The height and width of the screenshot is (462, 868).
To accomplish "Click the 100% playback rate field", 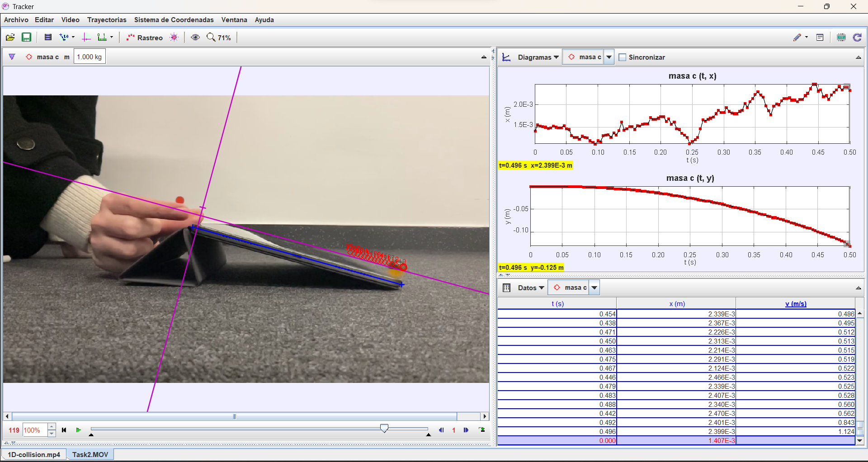I will [35, 430].
